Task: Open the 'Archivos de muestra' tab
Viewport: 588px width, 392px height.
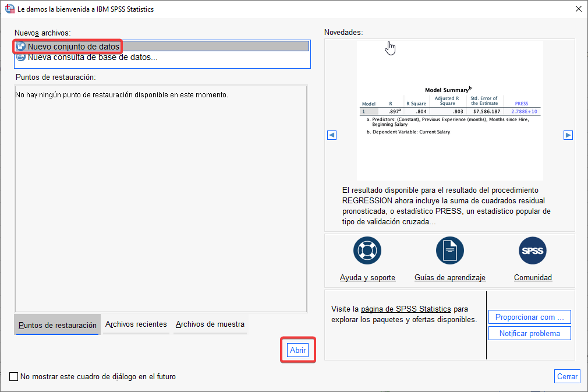Action: tap(210, 324)
